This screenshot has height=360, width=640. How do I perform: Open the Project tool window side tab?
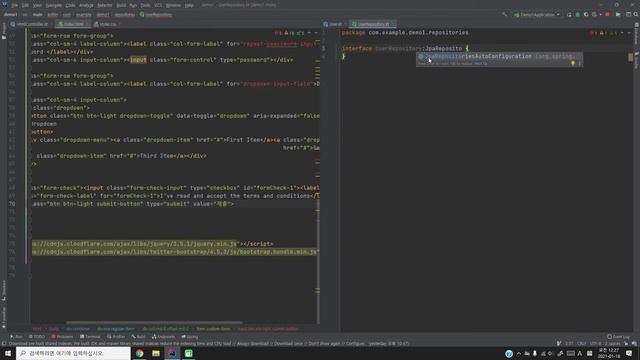(x=4, y=31)
